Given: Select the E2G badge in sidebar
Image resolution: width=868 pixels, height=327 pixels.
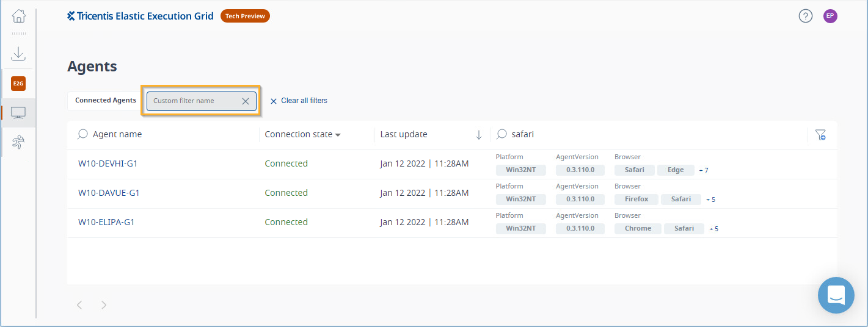Looking at the screenshot, I should [x=18, y=84].
